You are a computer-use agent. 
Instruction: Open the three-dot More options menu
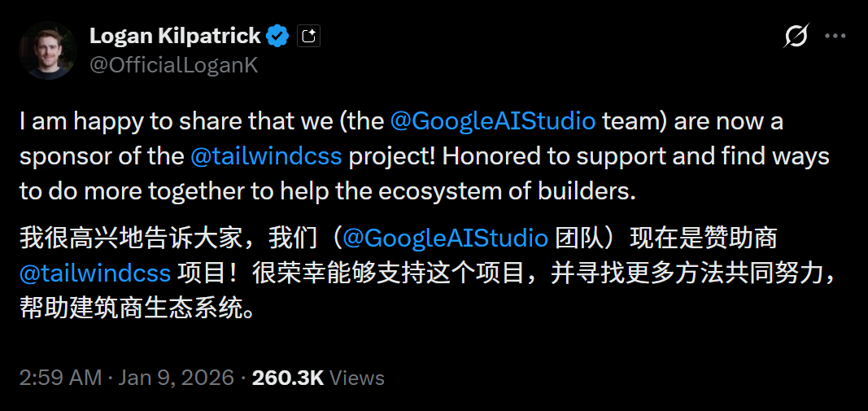tap(835, 36)
